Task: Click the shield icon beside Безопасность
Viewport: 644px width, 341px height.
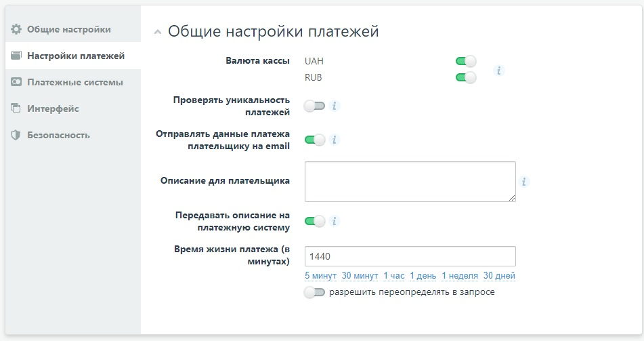Action: coord(16,135)
